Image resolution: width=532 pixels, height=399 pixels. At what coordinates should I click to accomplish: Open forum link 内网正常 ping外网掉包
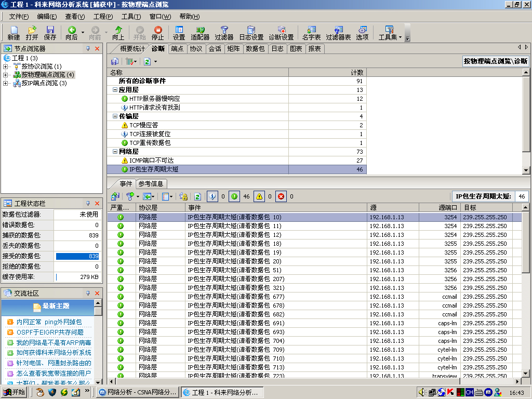[x=49, y=322]
